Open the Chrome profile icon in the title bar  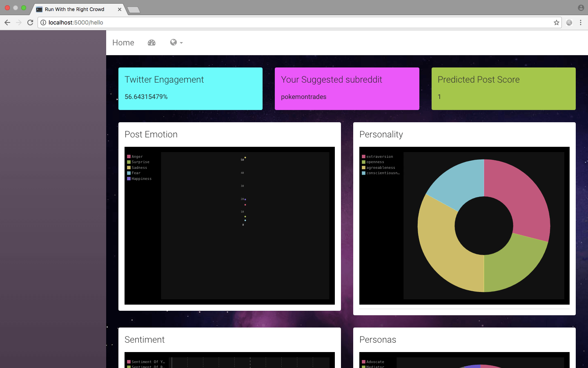(x=581, y=8)
